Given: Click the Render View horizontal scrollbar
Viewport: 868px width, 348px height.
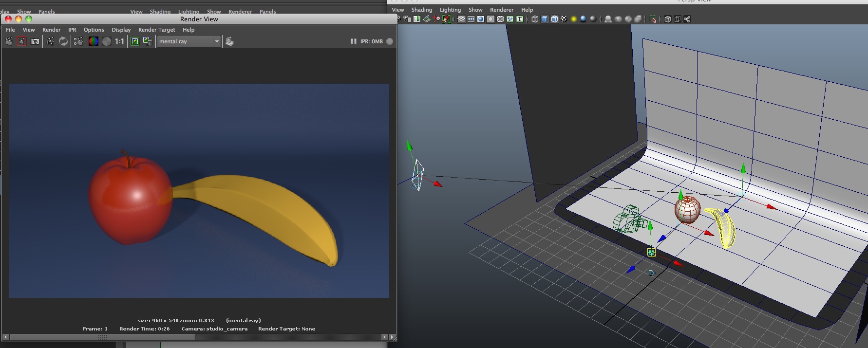Looking at the screenshot, I should (x=102, y=337).
